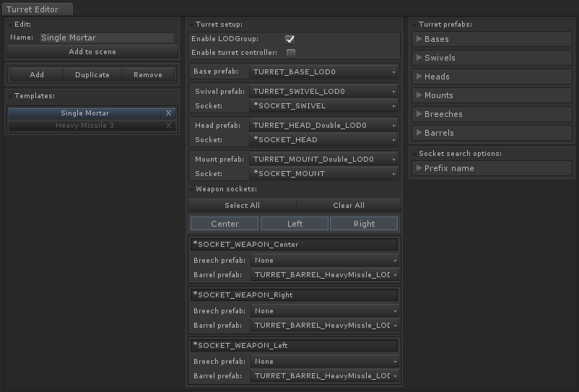The image size is (579, 392).
Task: Open the Head prefab dropdown
Action: coord(323,125)
